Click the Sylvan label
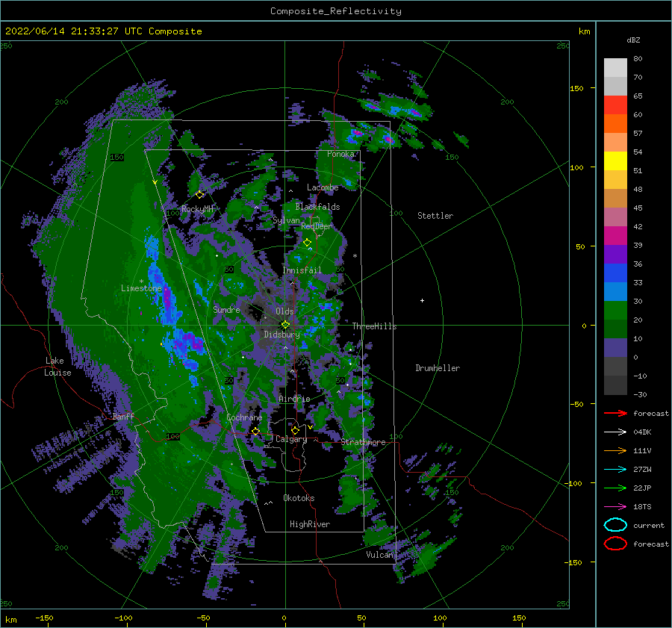Viewport: 672px width, 628px height. point(286,220)
